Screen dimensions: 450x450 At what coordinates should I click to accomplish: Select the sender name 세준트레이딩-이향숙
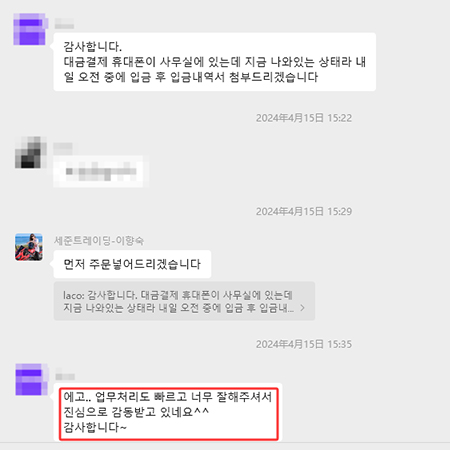click(99, 240)
